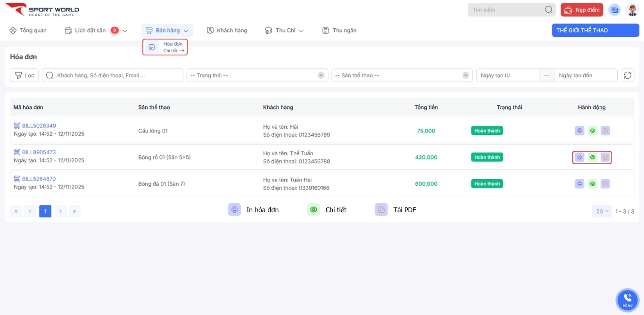Toggle eye icon for invoice BILL8905473
Screen dimensions: 644x315
[x=593, y=157]
